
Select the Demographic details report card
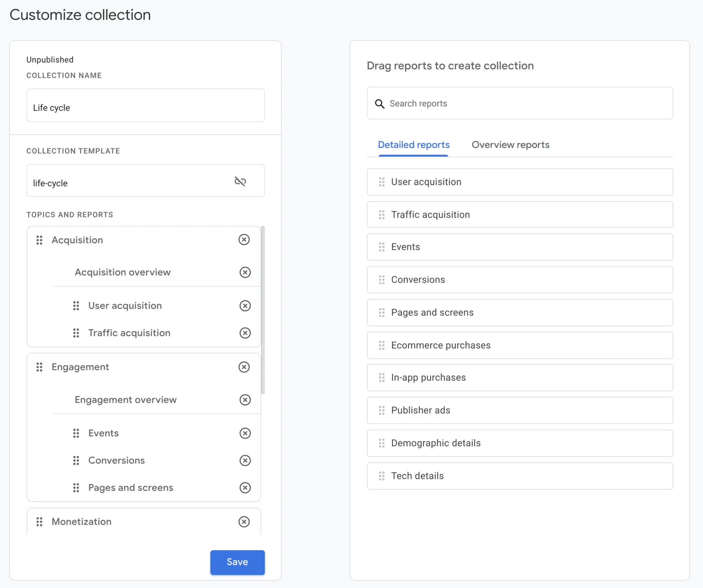(520, 443)
